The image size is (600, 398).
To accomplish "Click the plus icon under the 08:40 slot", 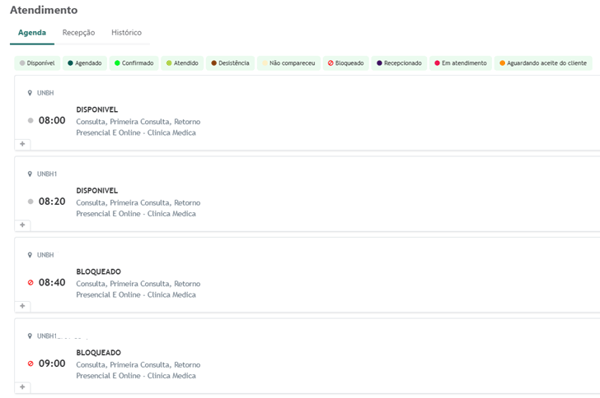I will (22, 306).
